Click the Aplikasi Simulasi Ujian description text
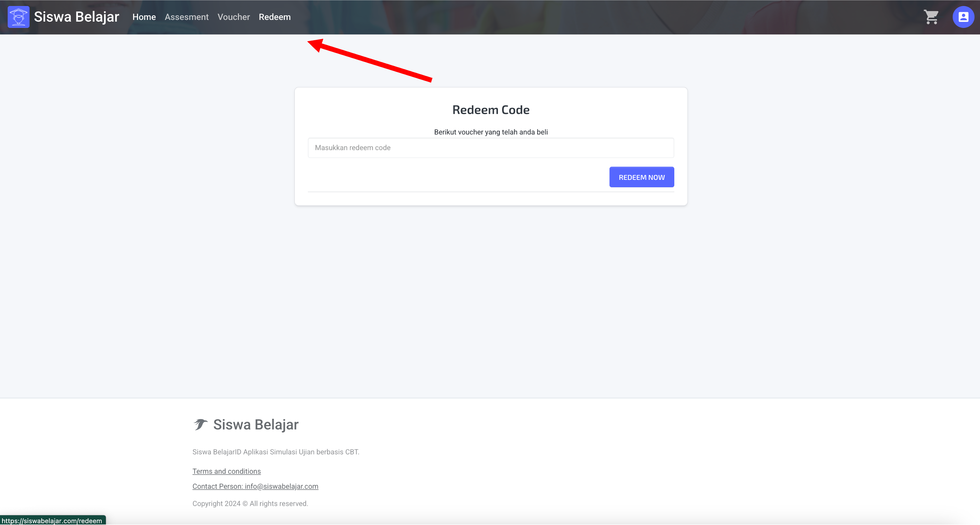 tap(275, 452)
